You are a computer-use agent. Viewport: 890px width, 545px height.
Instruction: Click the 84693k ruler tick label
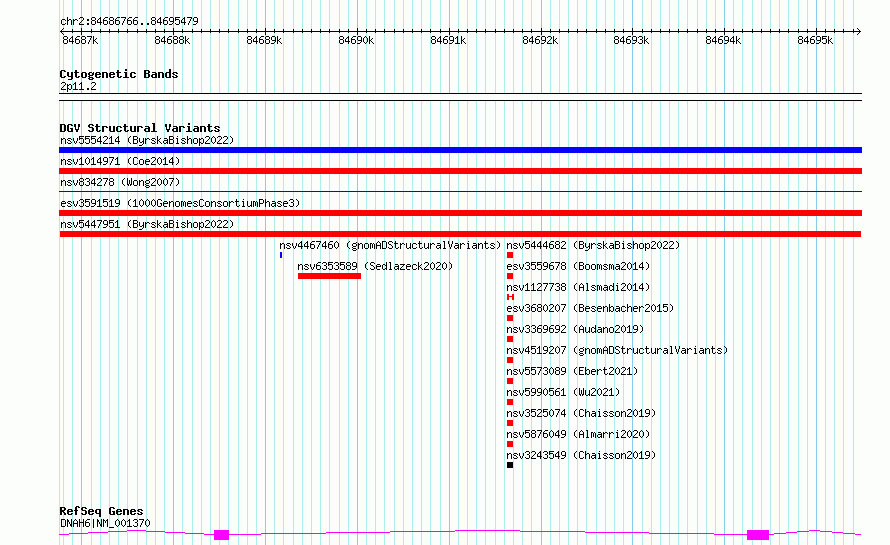pyautogui.click(x=631, y=40)
